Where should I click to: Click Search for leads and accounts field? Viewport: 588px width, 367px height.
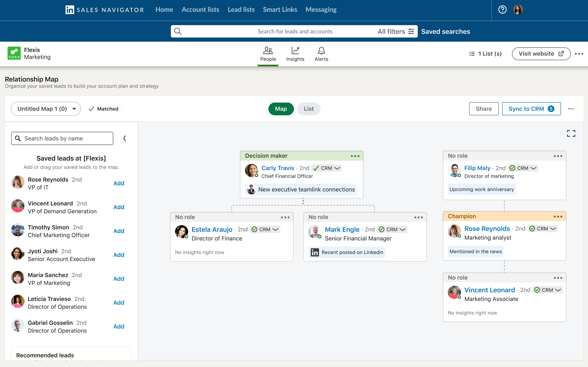coord(295,31)
